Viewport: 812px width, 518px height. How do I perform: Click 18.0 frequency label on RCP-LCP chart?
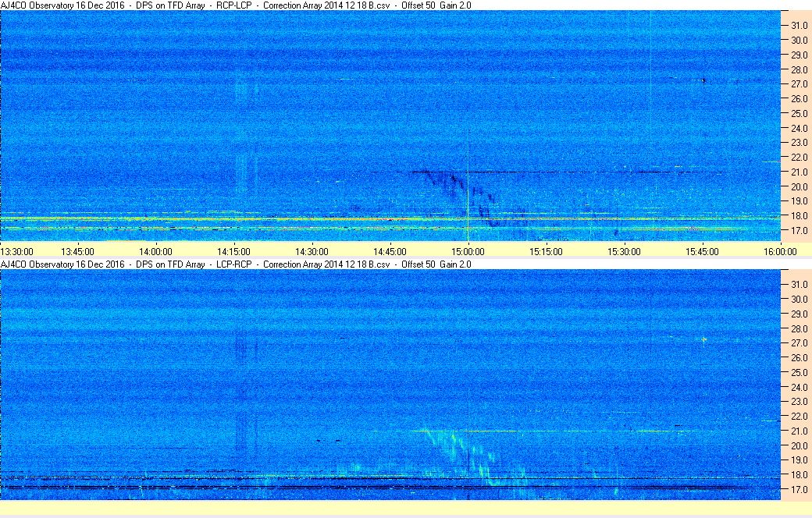click(x=799, y=216)
